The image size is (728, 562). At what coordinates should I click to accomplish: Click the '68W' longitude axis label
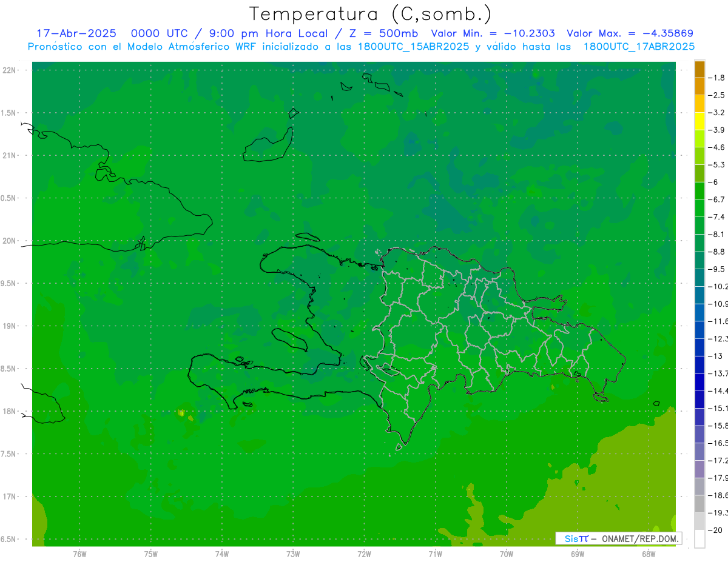coord(649,554)
